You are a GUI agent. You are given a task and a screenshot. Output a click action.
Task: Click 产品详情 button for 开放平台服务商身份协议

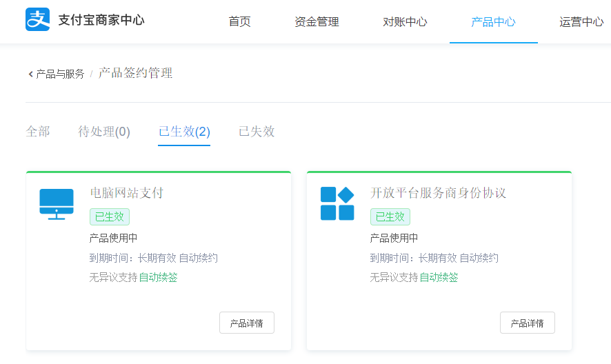(x=528, y=323)
